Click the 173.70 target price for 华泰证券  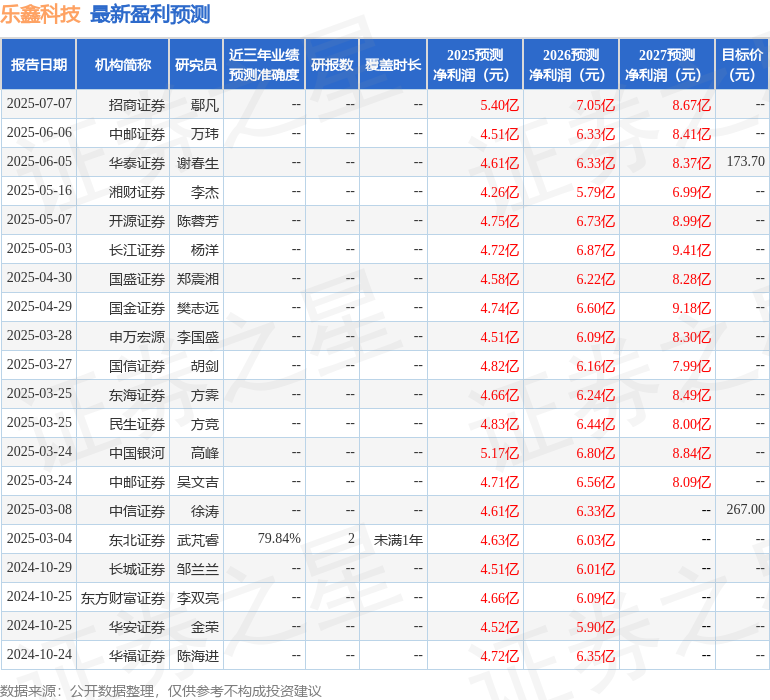(x=745, y=162)
